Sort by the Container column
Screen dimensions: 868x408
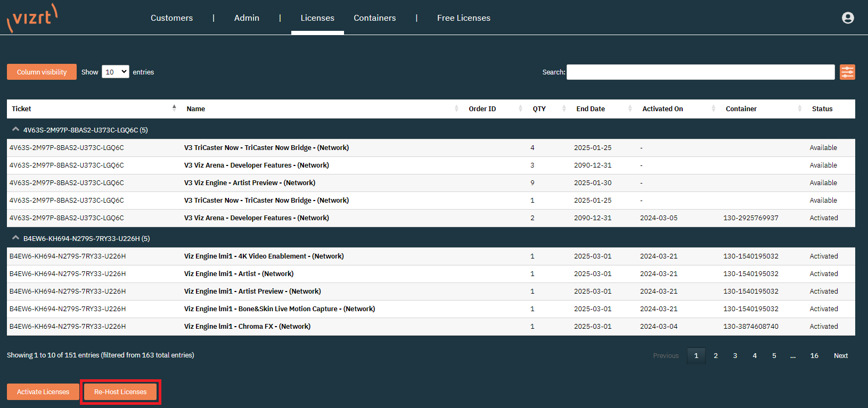(x=741, y=109)
